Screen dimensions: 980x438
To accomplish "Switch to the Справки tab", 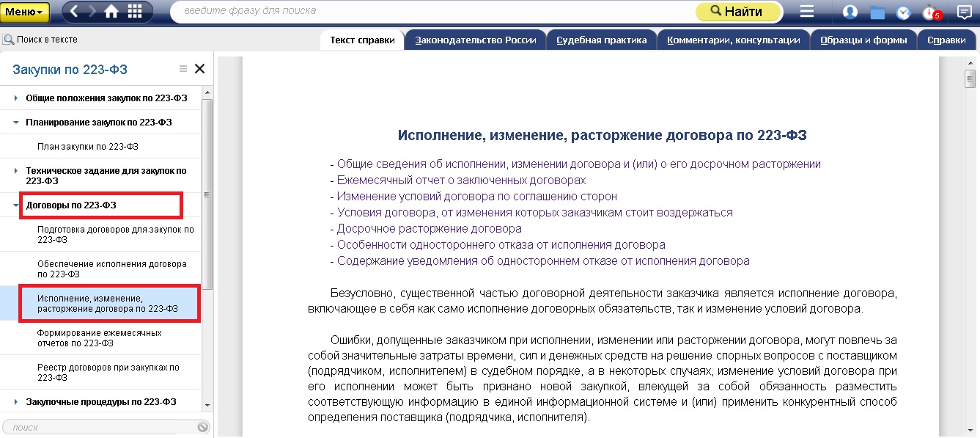I will (x=946, y=40).
